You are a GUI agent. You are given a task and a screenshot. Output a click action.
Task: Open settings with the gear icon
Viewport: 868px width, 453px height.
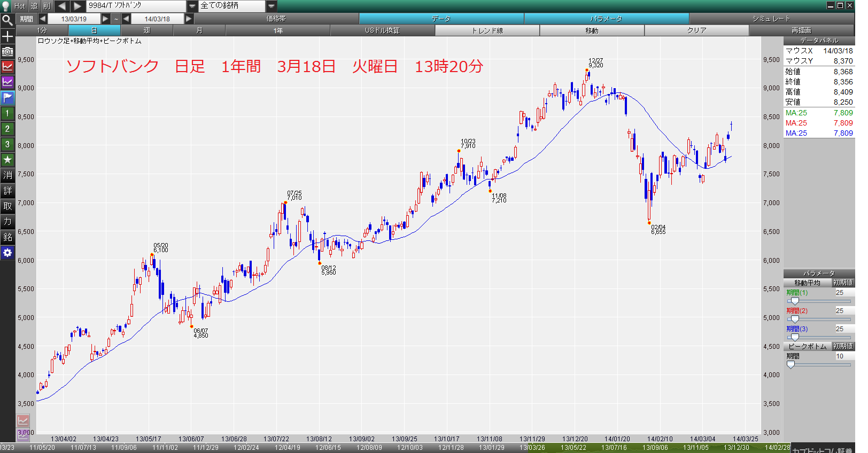pos(7,253)
